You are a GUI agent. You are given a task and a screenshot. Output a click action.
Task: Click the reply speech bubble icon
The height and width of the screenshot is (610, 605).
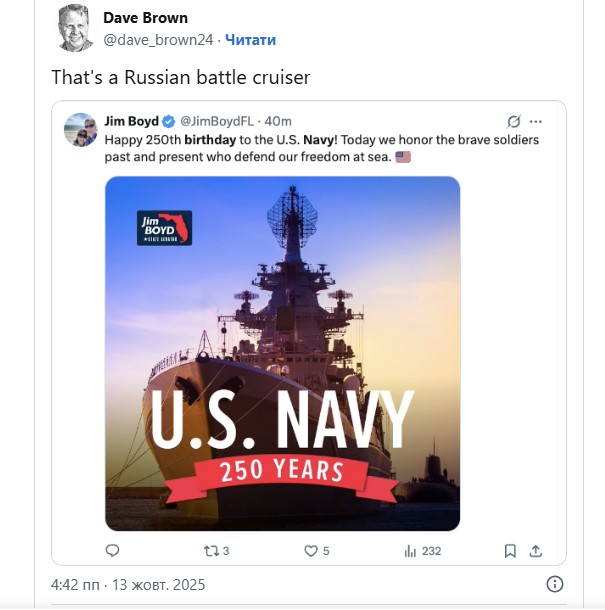coord(112,550)
